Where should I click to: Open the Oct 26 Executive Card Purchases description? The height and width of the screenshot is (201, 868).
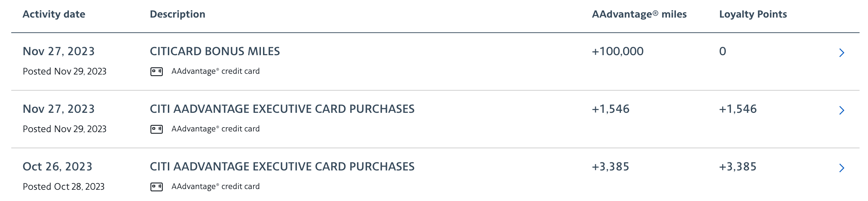tap(282, 167)
